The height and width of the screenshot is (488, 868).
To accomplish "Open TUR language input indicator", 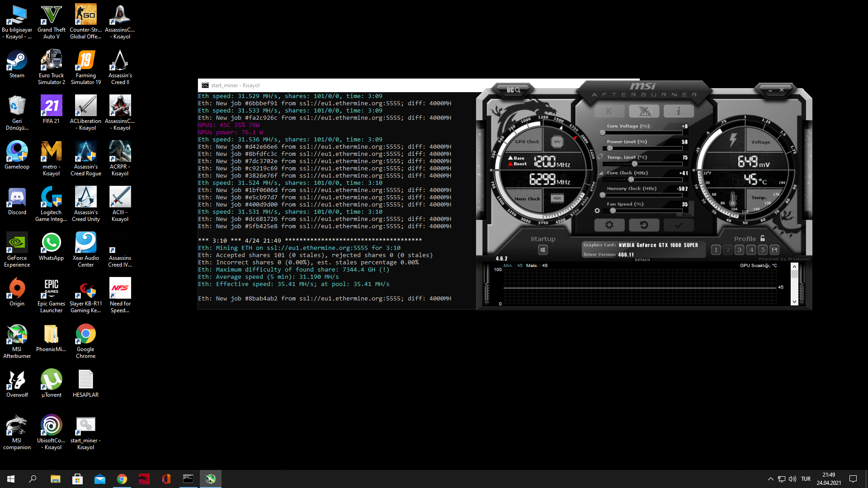I will pos(806,479).
